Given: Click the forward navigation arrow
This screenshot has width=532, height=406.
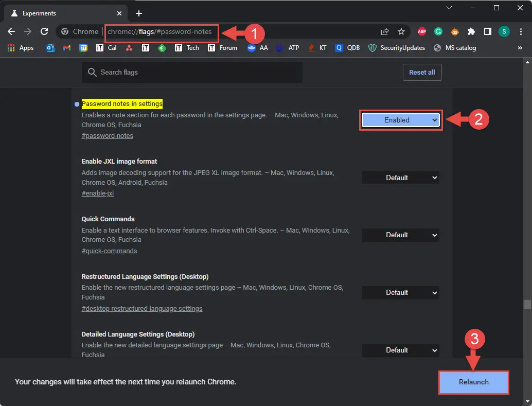Looking at the screenshot, I should 28,31.
